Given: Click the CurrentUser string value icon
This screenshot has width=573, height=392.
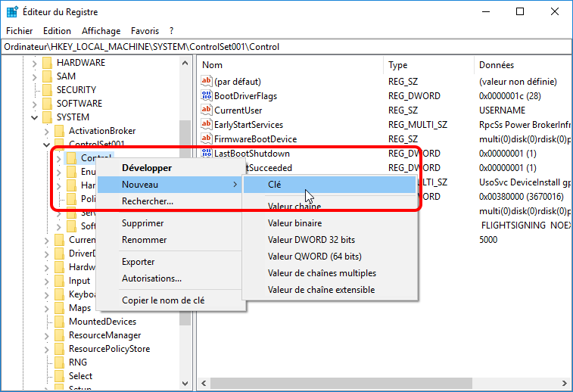Looking at the screenshot, I should pyautogui.click(x=207, y=110).
